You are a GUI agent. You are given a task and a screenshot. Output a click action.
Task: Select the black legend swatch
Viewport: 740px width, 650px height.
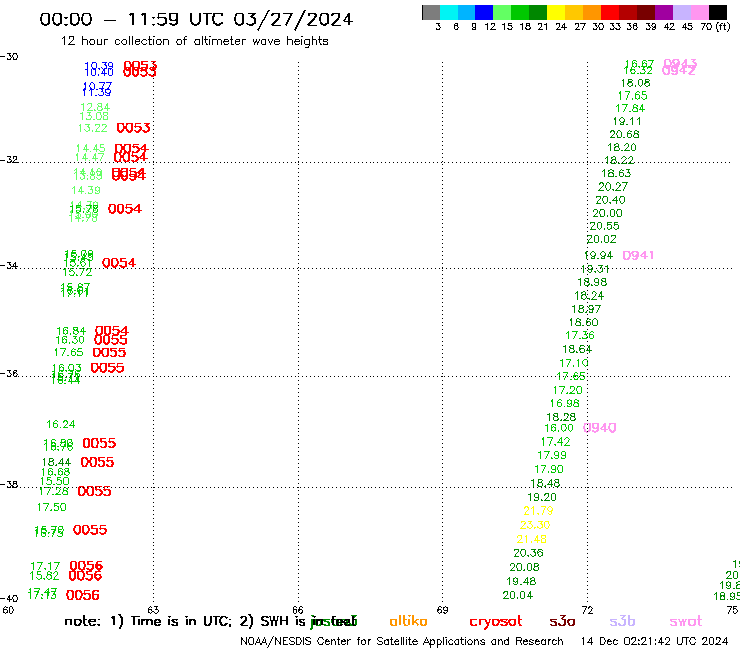point(717,12)
